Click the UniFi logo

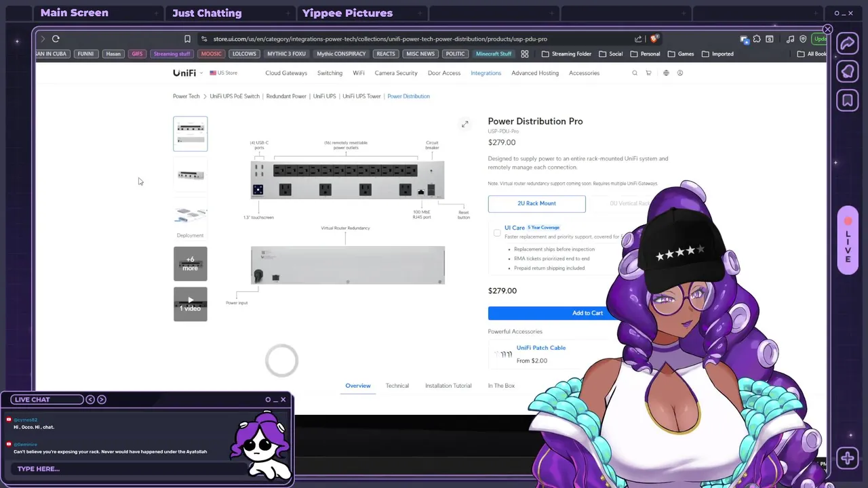184,73
